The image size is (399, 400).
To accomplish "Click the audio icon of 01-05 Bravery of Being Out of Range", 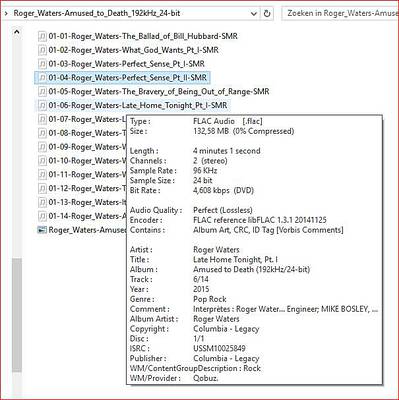I will click(42, 91).
